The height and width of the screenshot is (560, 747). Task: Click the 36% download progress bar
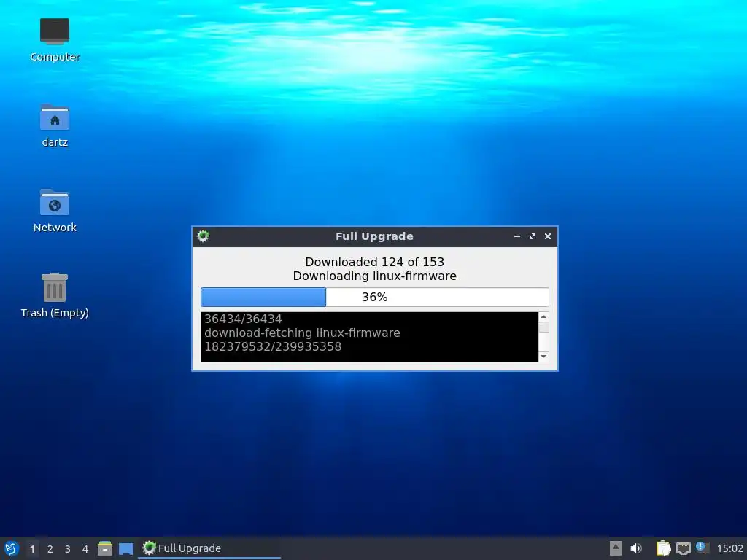tap(375, 297)
